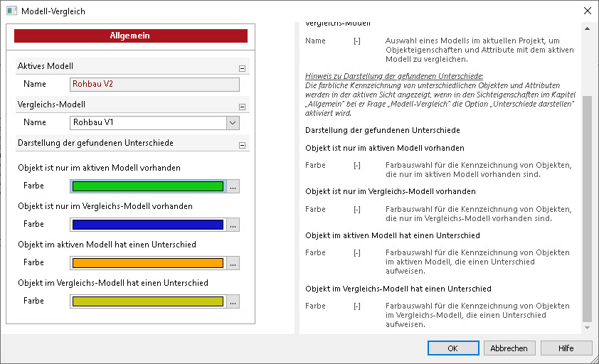Viewport: 599px width, 364px height.
Task: Confirm with the OK button
Action: point(453,348)
